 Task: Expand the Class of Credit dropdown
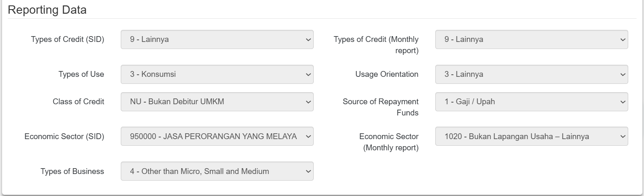pos(217,102)
